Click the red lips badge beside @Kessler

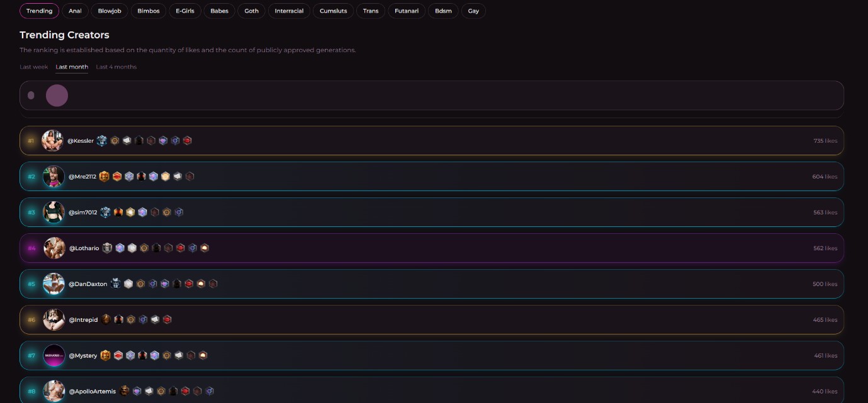[x=187, y=141]
